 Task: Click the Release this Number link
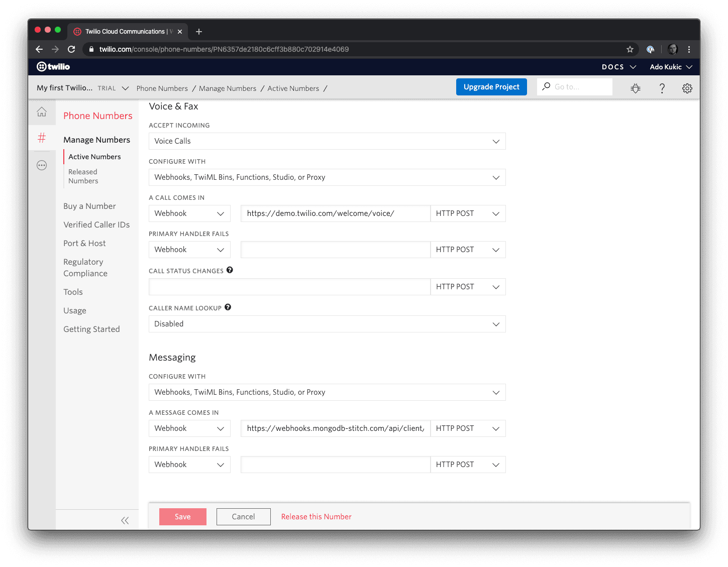[x=316, y=517]
